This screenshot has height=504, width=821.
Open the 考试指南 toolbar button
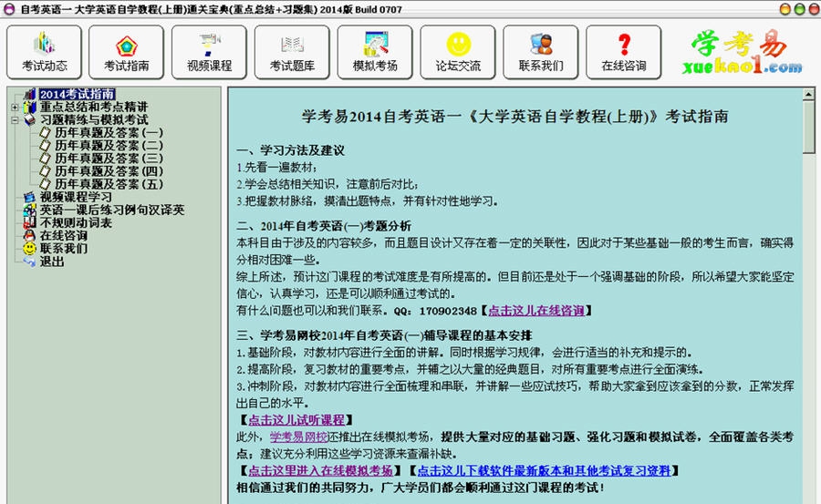click(x=127, y=52)
